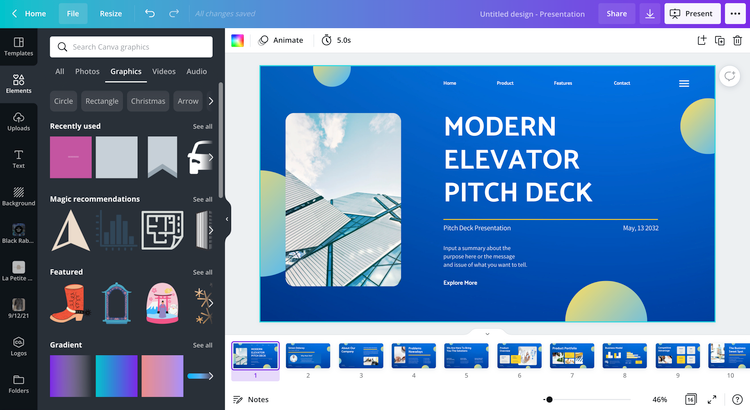Screen dimensions: 750x410
Task: Open the Uploads panel
Action: point(18,122)
